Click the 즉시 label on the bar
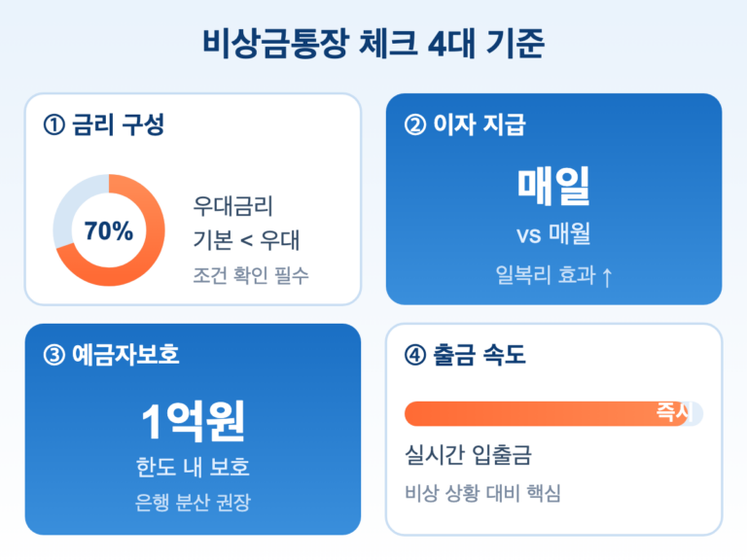 pyautogui.click(x=672, y=412)
